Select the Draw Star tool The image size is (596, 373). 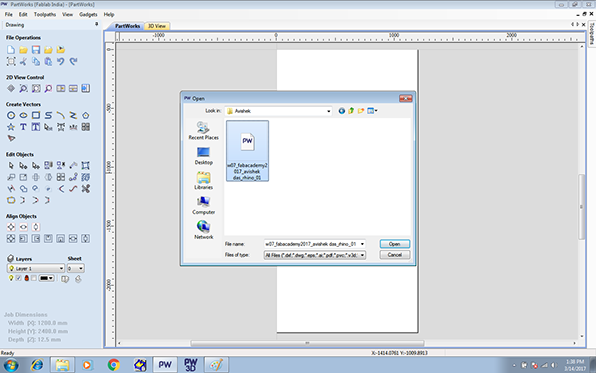coord(11,127)
